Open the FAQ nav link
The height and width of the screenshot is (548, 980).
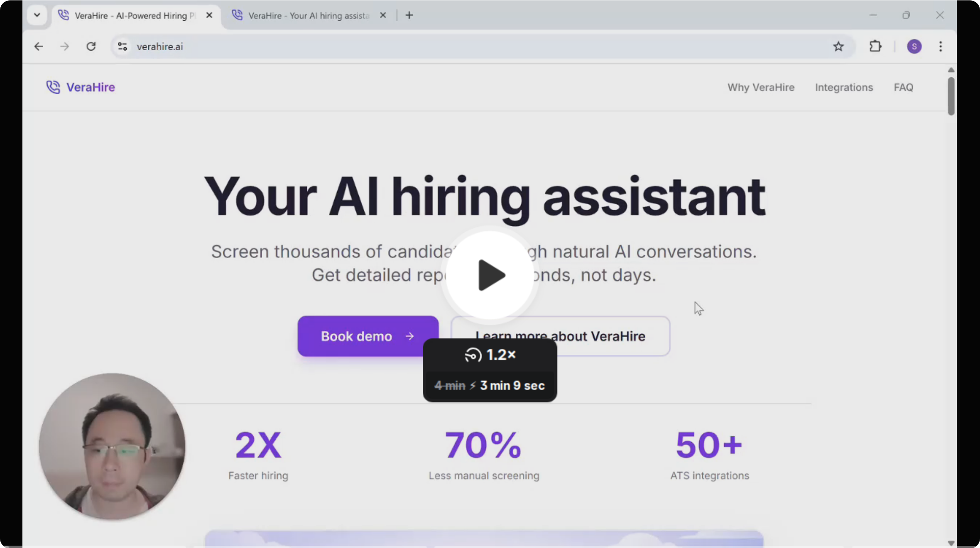tap(904, 87)
